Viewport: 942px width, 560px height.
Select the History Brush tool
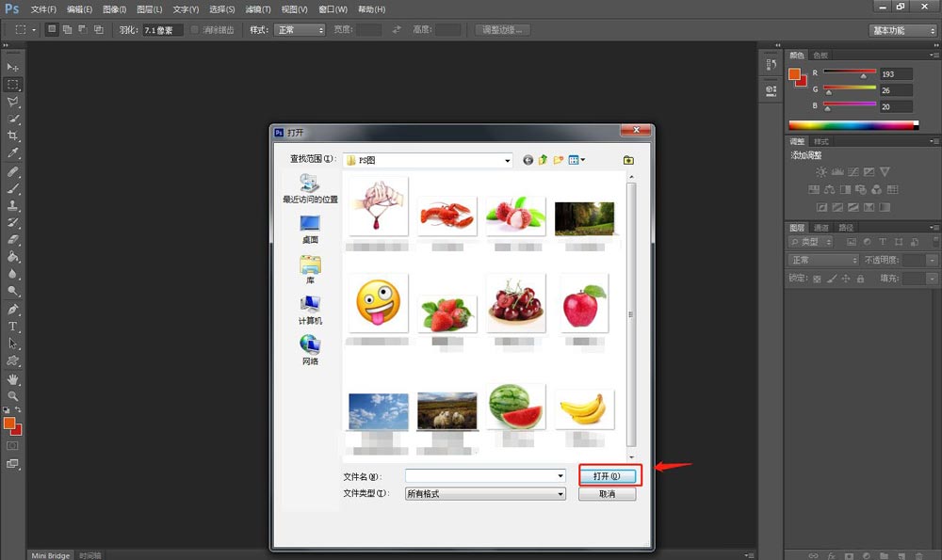click(x=12, y=222)
